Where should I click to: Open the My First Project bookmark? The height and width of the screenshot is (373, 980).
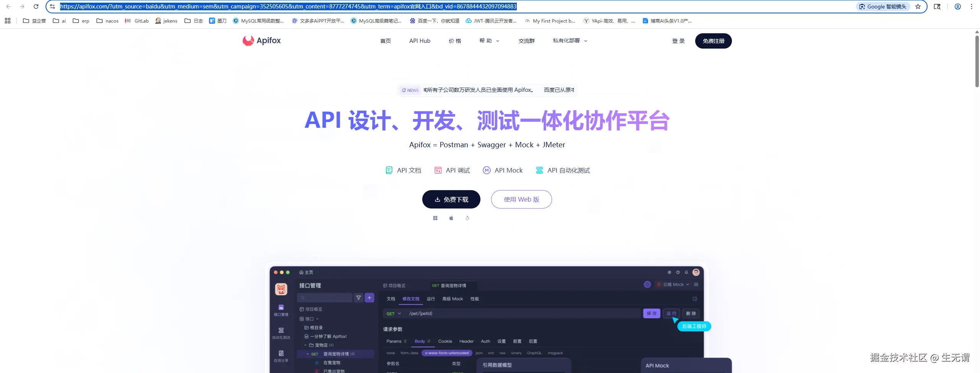550,21
